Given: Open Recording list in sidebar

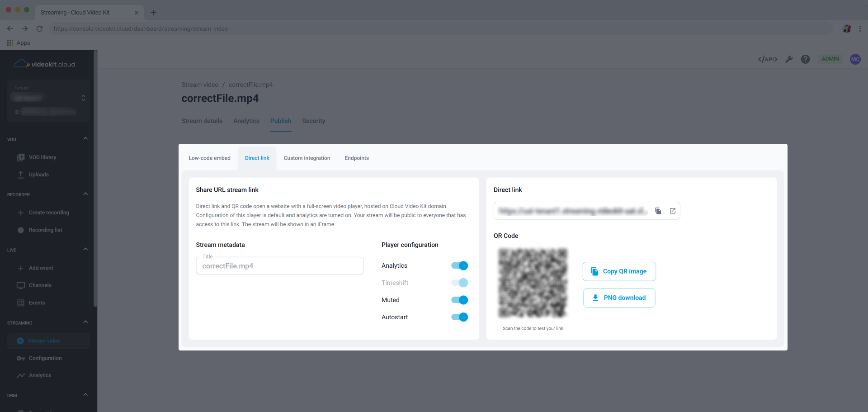Looking at the screenshot, I should tap(46, 230).
